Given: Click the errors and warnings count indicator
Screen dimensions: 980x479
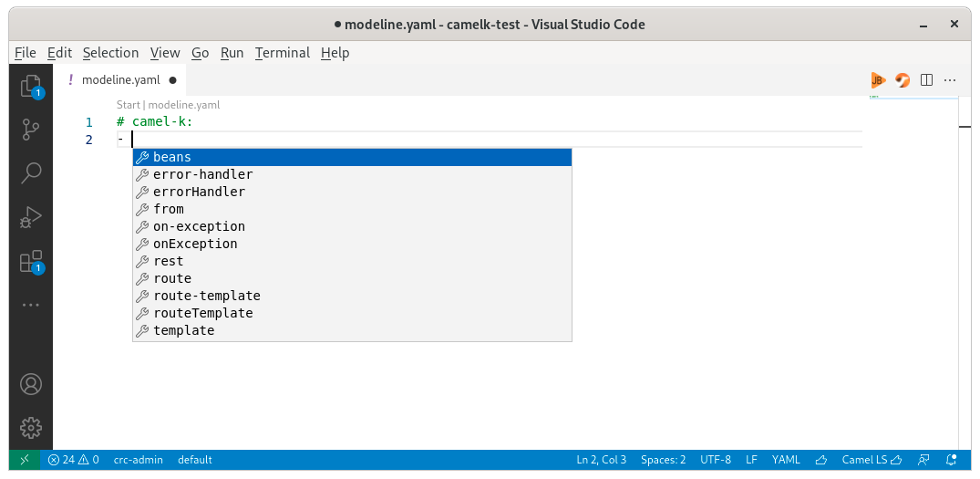Looking at the screenshot, I should pyautogui.click(x=74, y=460).
